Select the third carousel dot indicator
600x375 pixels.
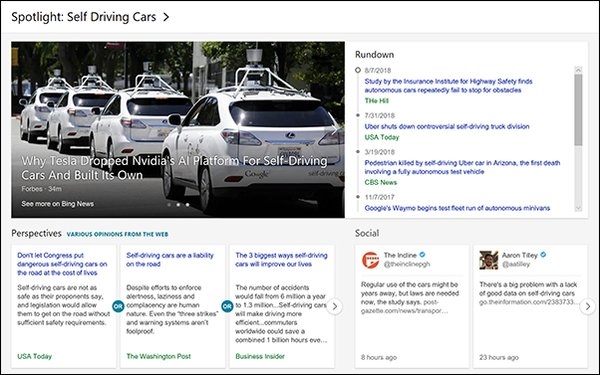coord(187,205)
